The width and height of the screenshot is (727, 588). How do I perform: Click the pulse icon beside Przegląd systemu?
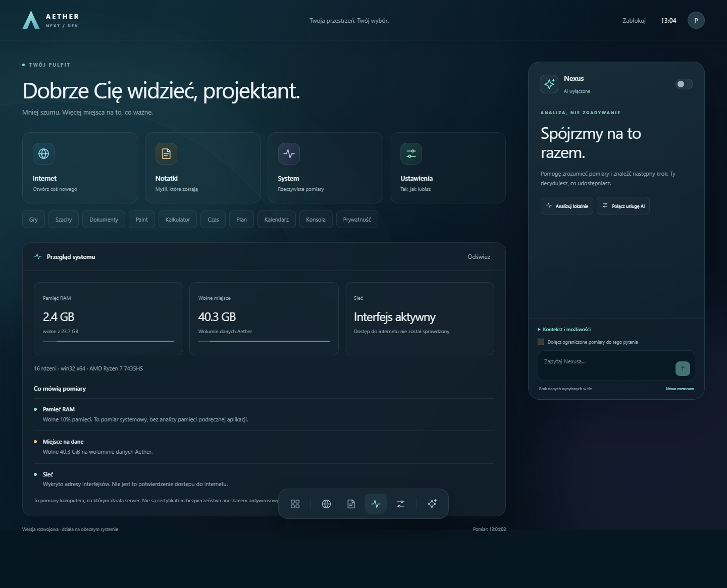click(38, 256)
